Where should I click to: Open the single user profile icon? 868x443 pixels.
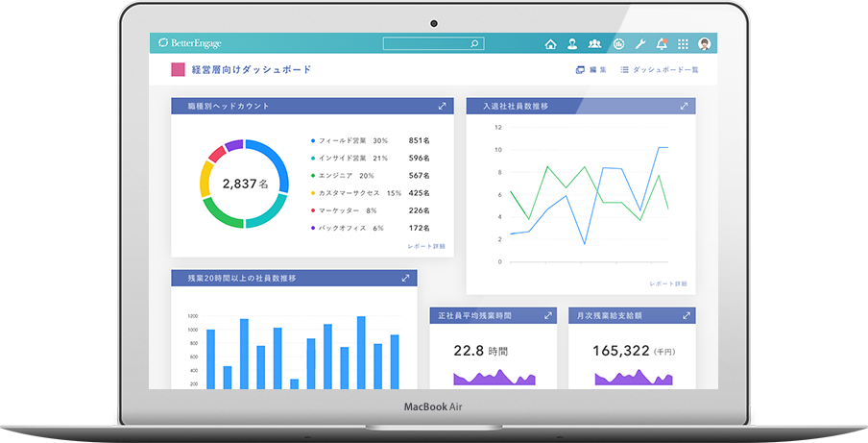pos(572,44)
